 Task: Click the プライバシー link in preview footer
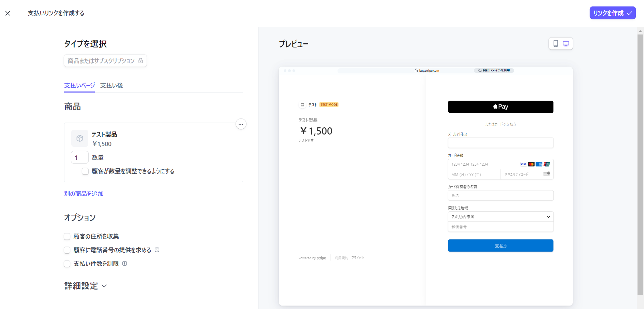[359, 258]
